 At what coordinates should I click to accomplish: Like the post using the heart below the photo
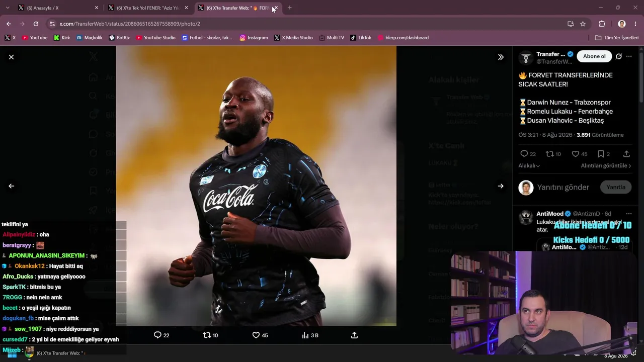pos(256,335)
